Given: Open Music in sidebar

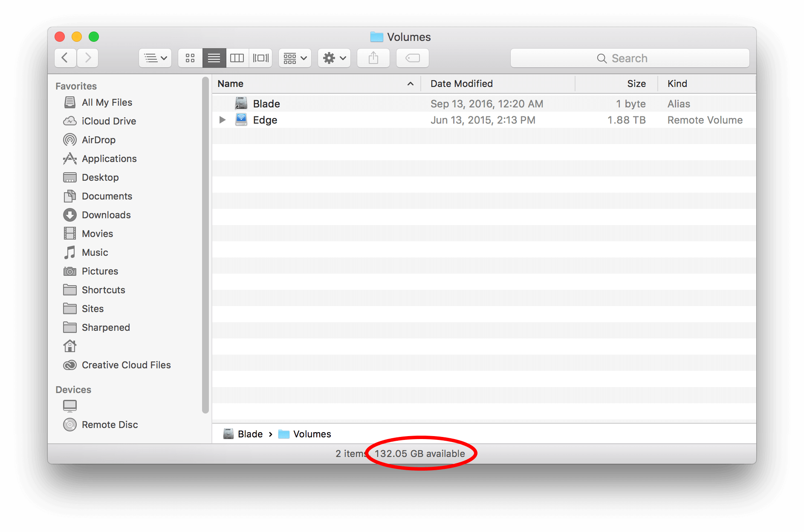Looking at the screenshot, I should [85, 252].
